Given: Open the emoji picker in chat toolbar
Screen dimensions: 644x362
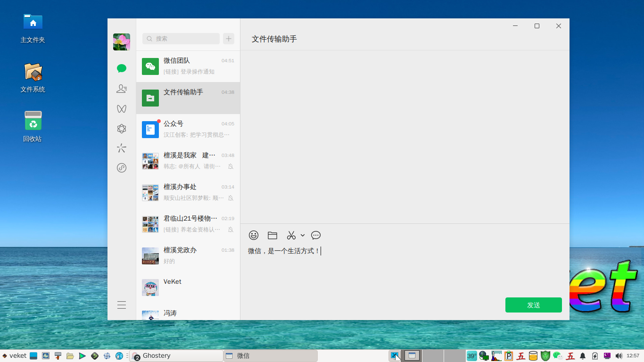Looking at the screenshot, I should tap(254, 235).
